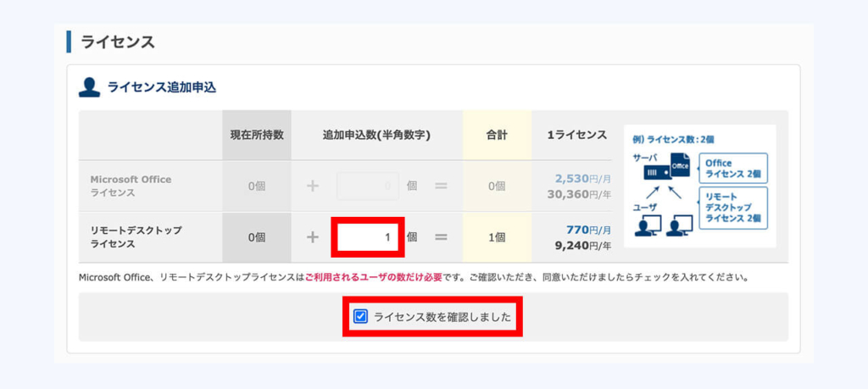This screenshot has height=389, width=868.
Task: Click the Office ライセンス 2個 callout box
Action: click(733, 168)
